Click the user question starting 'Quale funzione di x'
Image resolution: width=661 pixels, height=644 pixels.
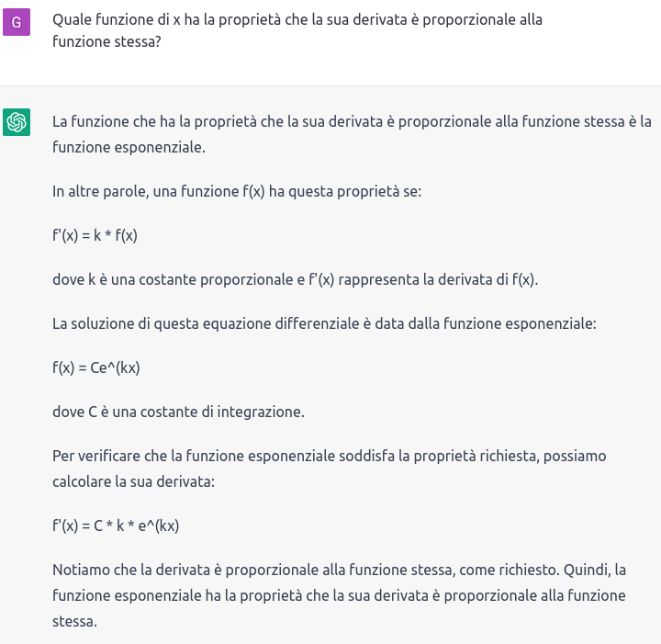(297, 30)
